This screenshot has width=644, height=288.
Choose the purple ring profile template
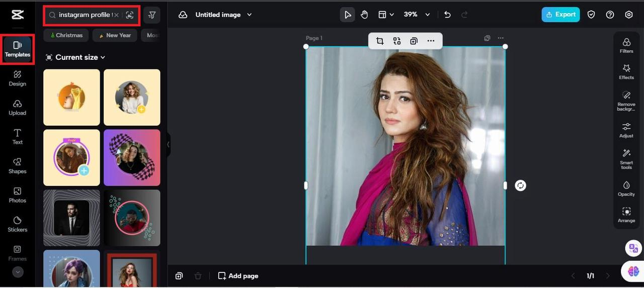[x=71, y=157]
